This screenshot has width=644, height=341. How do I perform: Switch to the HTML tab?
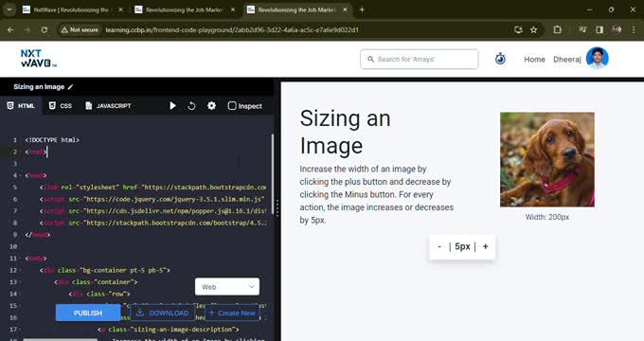22,106
